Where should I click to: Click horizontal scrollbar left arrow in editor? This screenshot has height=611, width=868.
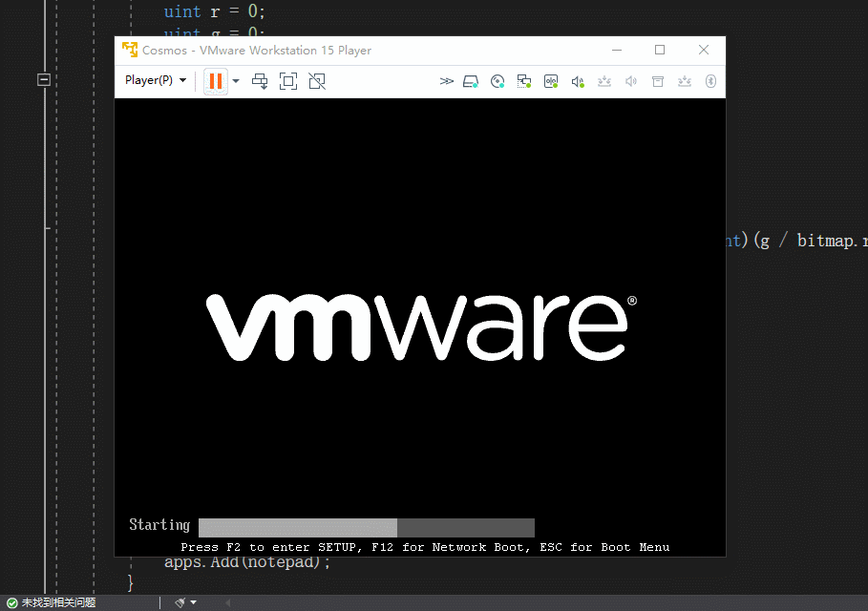point(227,602)
